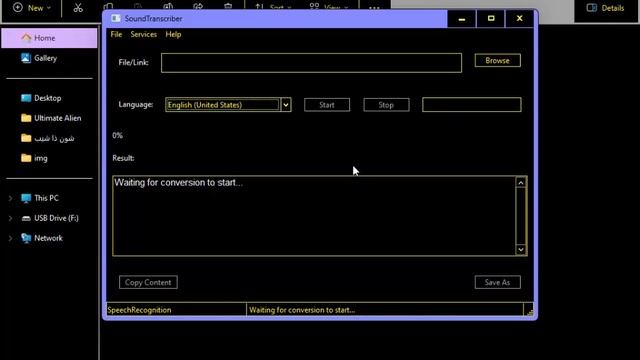Click the Network icon in sidebar
Screen dimensions: 640x360
click(26, 238)
